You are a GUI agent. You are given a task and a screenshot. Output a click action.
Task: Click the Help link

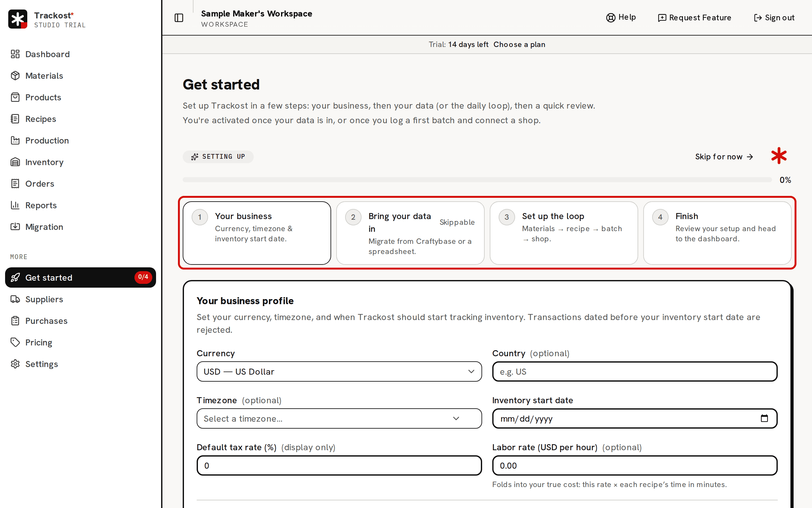(621, 17)
